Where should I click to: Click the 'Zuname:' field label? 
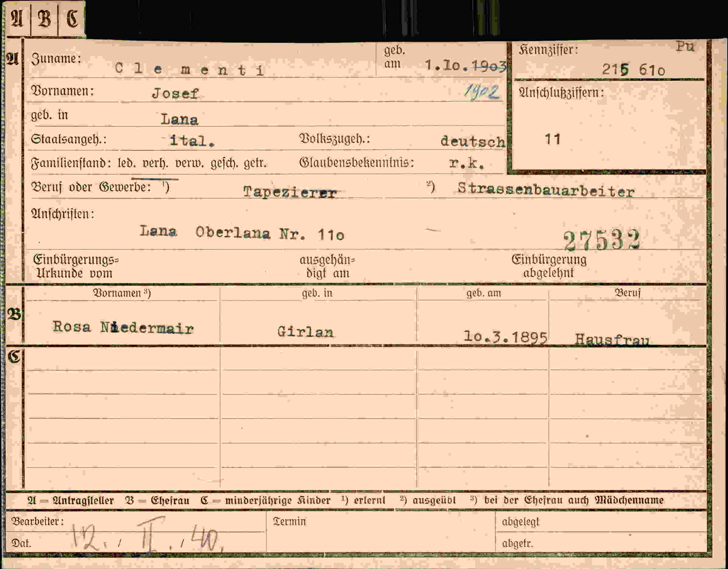(56, 59)
